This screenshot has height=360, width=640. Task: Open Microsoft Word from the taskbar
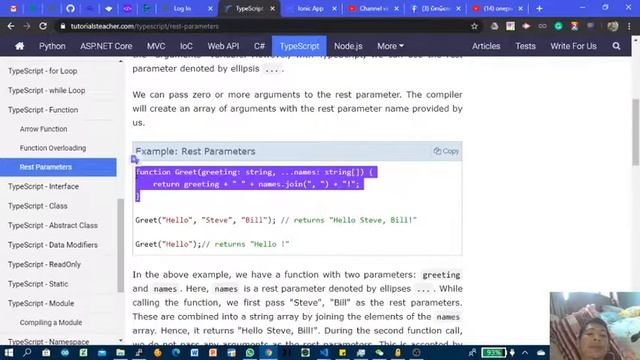click(x=194, y=353)
